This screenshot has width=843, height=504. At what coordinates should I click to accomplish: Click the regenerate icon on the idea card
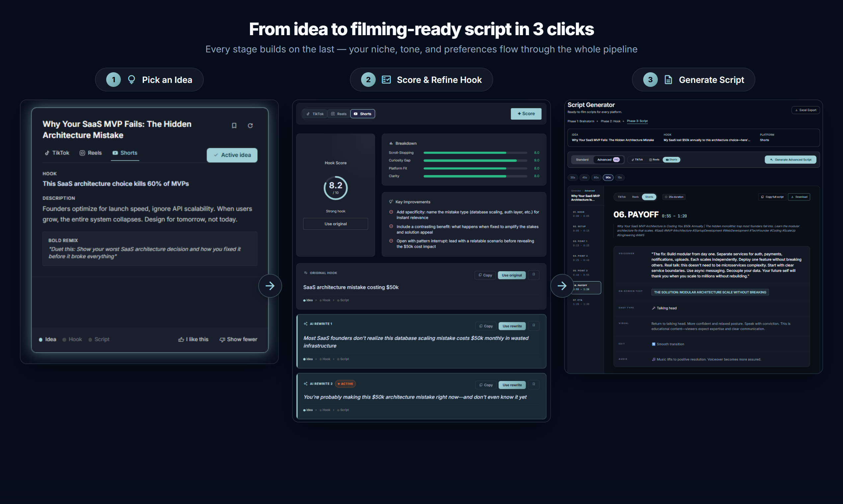(x=250, y=126)
